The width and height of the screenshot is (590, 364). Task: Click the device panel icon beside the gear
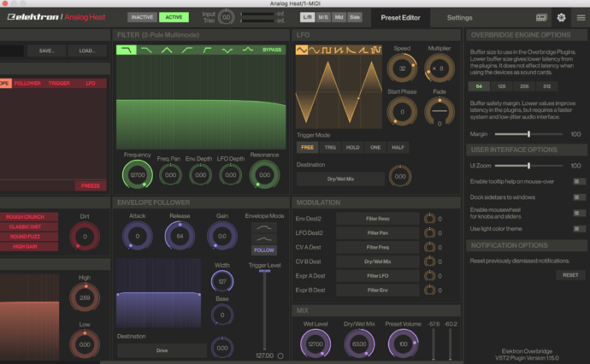pos(541,17)
